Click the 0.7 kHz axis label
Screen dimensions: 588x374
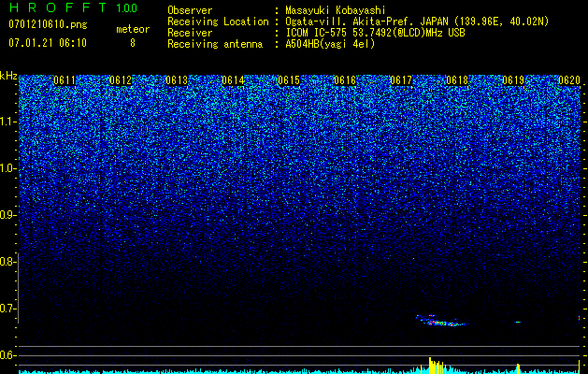pos(7,309)
